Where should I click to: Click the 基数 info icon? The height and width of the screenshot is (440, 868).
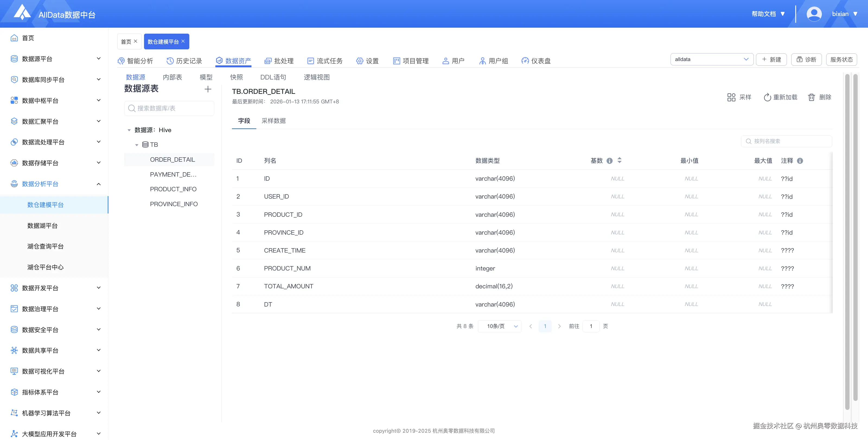pos(609,161)
